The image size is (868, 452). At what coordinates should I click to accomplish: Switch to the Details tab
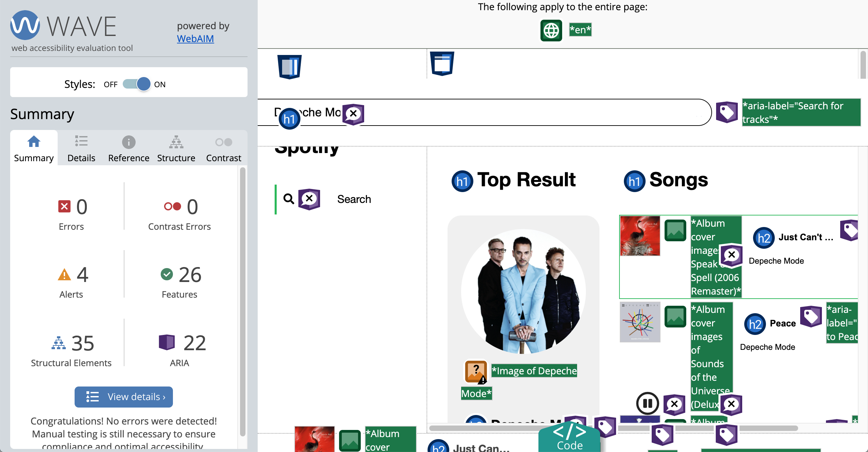click(81, 148)
